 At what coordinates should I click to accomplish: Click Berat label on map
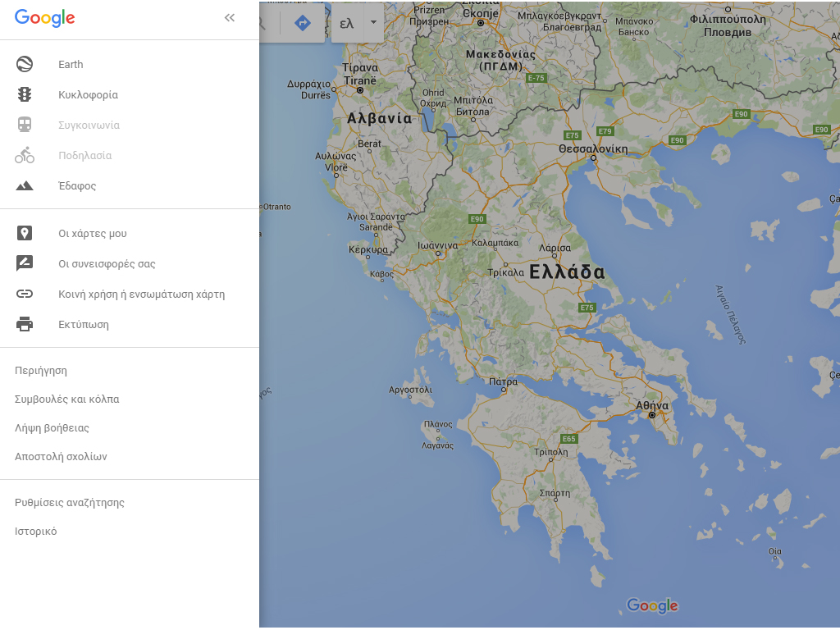pos(369,144)
